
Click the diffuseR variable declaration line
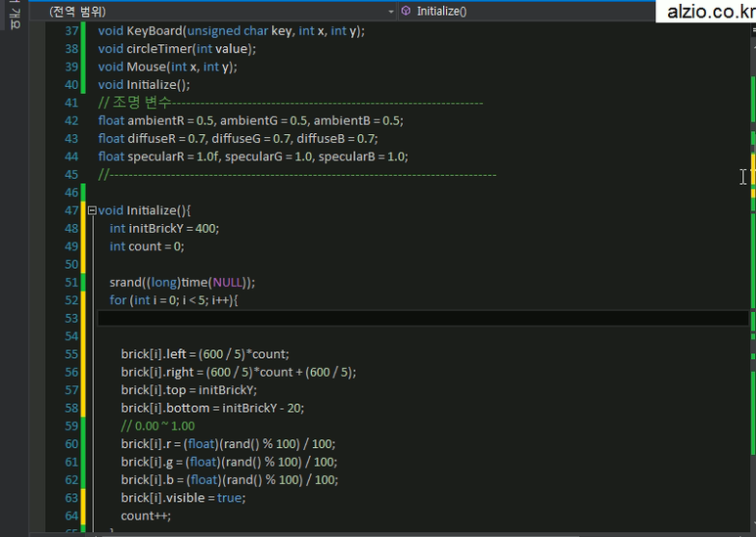click(x=238, y=139)
